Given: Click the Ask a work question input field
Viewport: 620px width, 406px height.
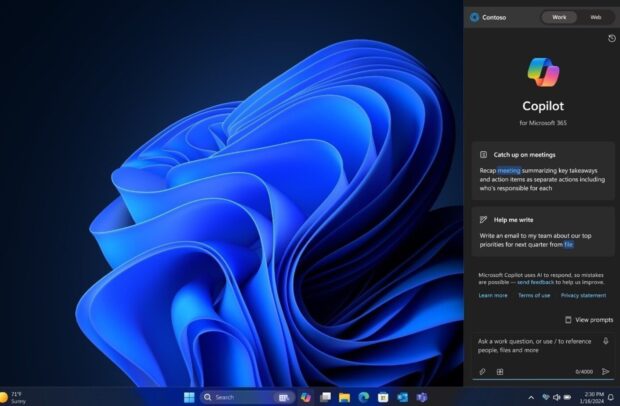Looking at the screenshot, I should tap(535, 346).
